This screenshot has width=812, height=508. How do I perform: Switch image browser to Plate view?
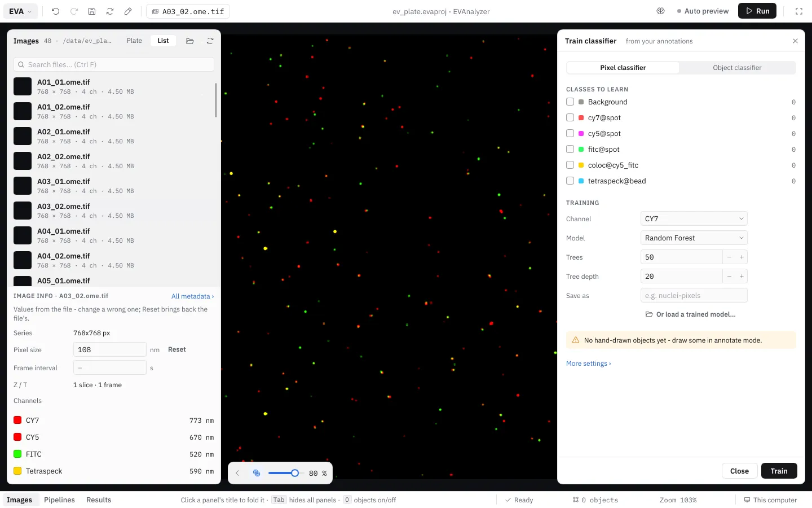[x=134, y=41]
